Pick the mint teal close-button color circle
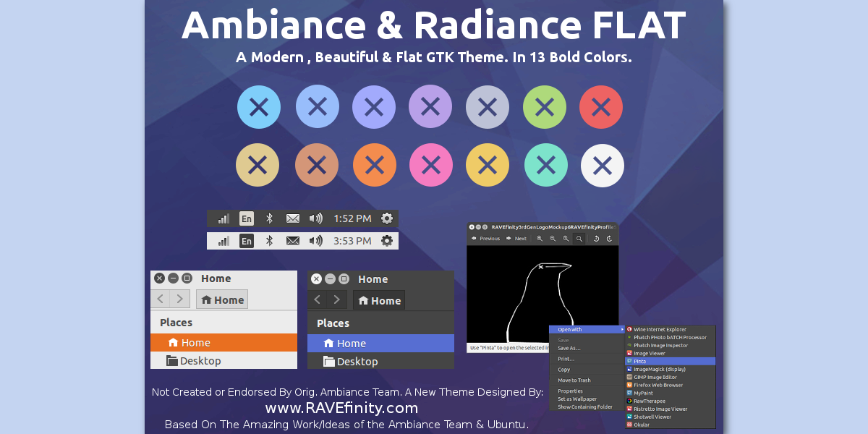Image resolution: width=868 pixels, height=434 pixels. click(545, 166)
